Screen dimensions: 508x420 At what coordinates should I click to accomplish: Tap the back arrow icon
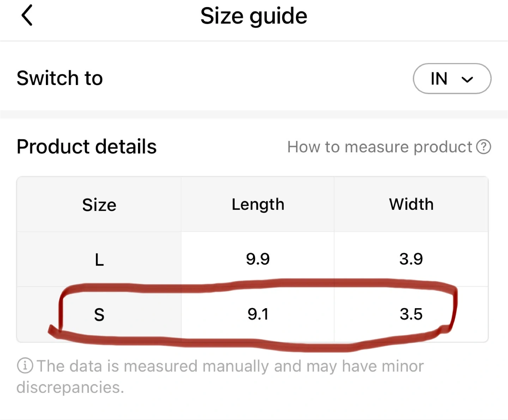point(27,16)
